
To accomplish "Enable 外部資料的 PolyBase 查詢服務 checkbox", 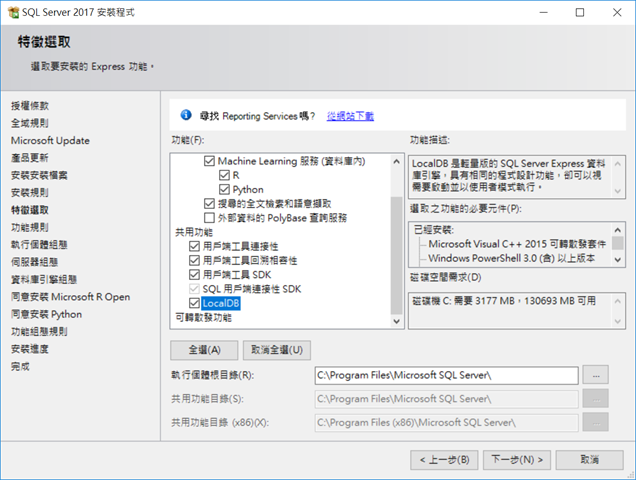I will [x=209, y=218].
